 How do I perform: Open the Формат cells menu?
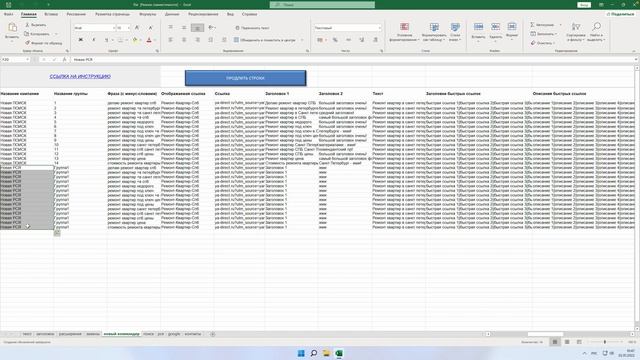click(511, 31)
